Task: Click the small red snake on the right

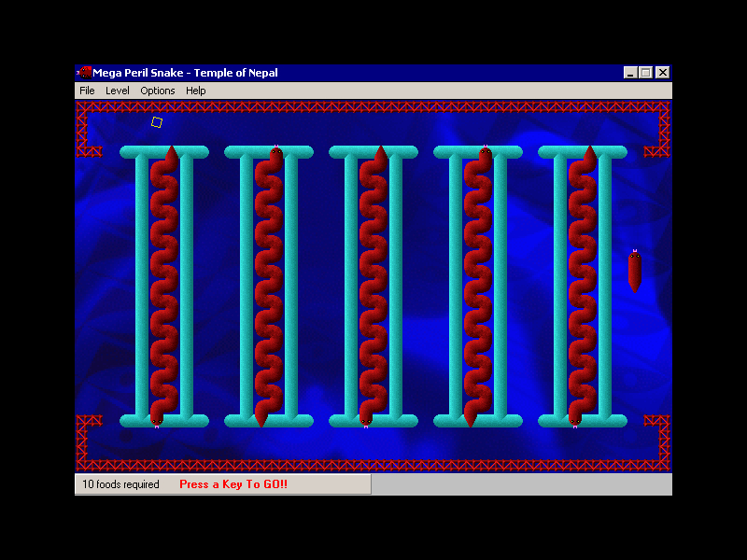Action: click(x=635, y=271)
